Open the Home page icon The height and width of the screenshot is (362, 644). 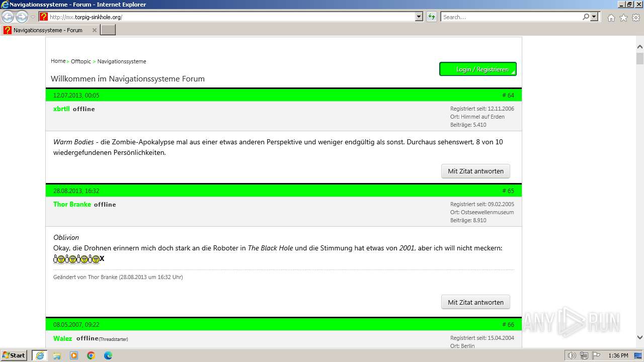point(611,18)
